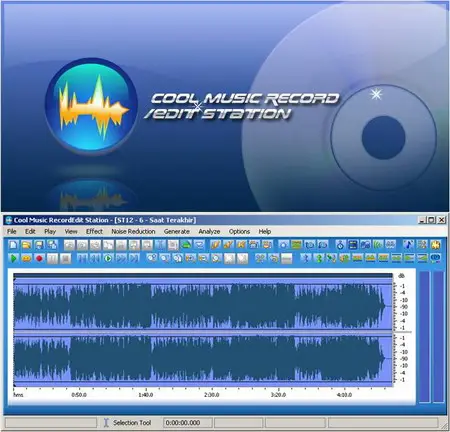This screenshot has width=450, height=432.
Task: Click the 0:50.0 mark on the time ruler
Action: click(x=79, y=395)
